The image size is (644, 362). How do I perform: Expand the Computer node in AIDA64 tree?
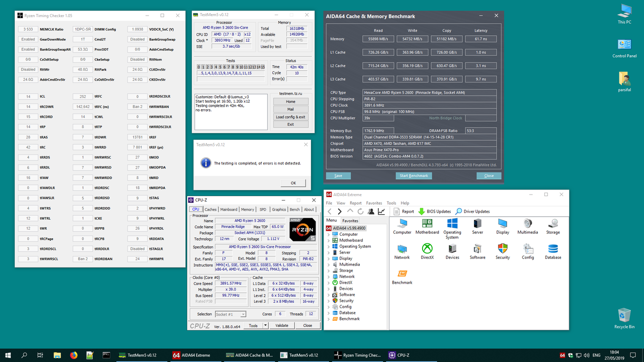tap(329, 234)
